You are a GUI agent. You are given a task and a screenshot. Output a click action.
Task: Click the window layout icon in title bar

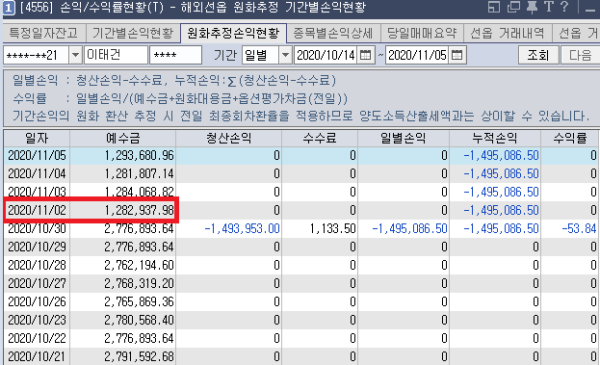click(494, 7)
